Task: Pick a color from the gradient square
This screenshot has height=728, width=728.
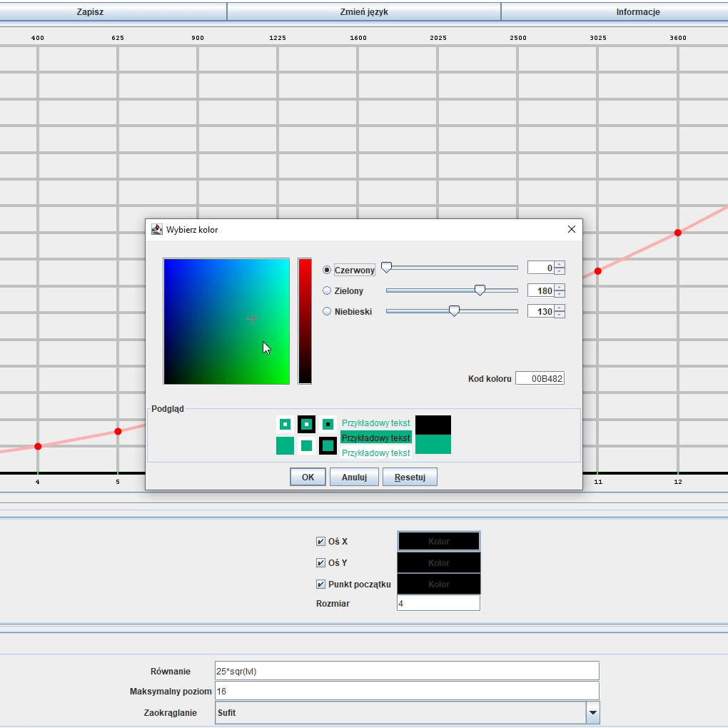Action: (226, 321)
